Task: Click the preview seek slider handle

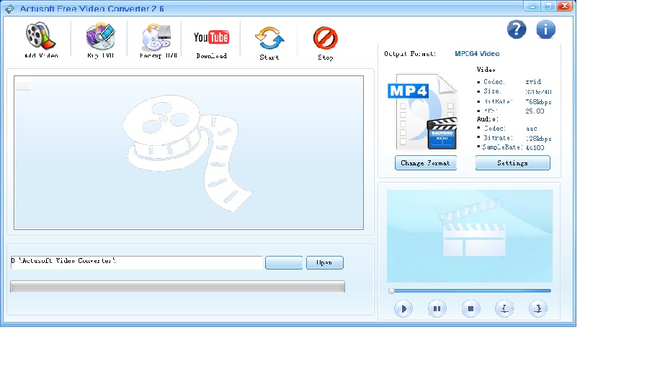Action: coord(391,291)
